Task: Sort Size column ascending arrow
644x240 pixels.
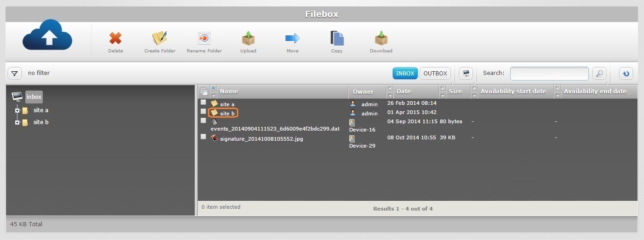Action: click(443, 88)
